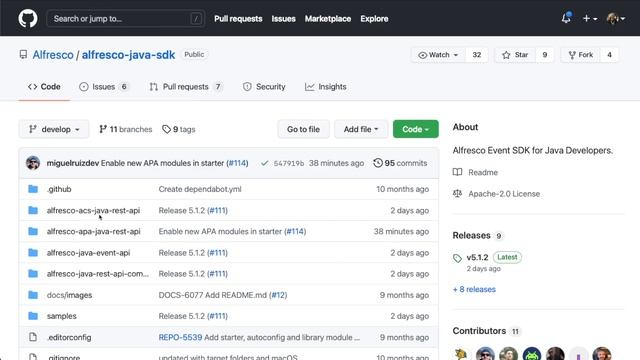The width and height of the screenshot is (640, 360).
Task: Click the book icon beside Readme
Action: tap(458, 172)
